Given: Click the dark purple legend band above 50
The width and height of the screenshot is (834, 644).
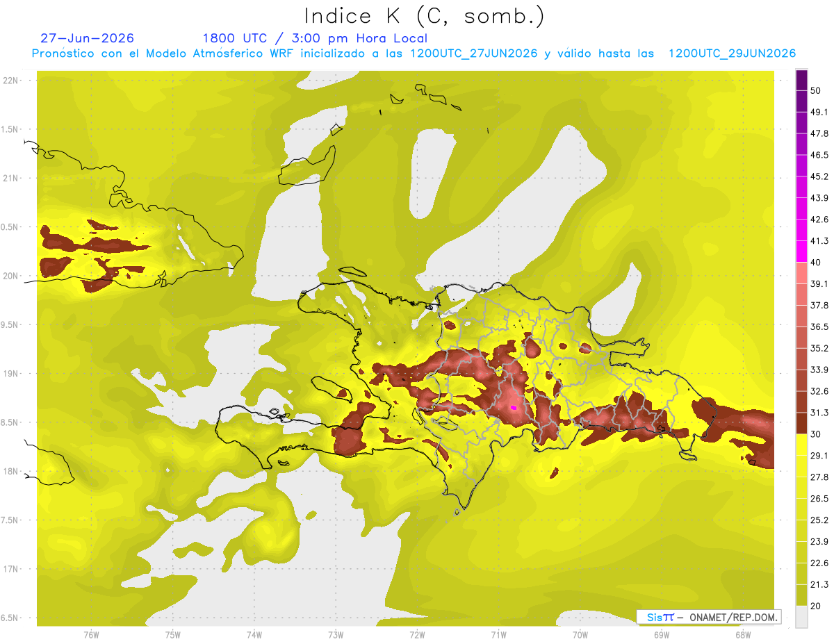Looking at the screenshot, I should pos(801,81).
